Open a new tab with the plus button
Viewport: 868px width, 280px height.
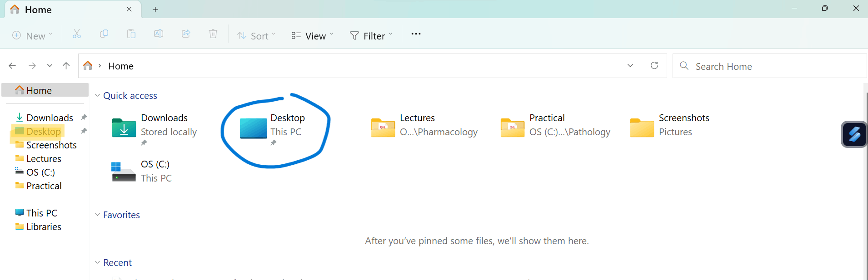[155, 10]
